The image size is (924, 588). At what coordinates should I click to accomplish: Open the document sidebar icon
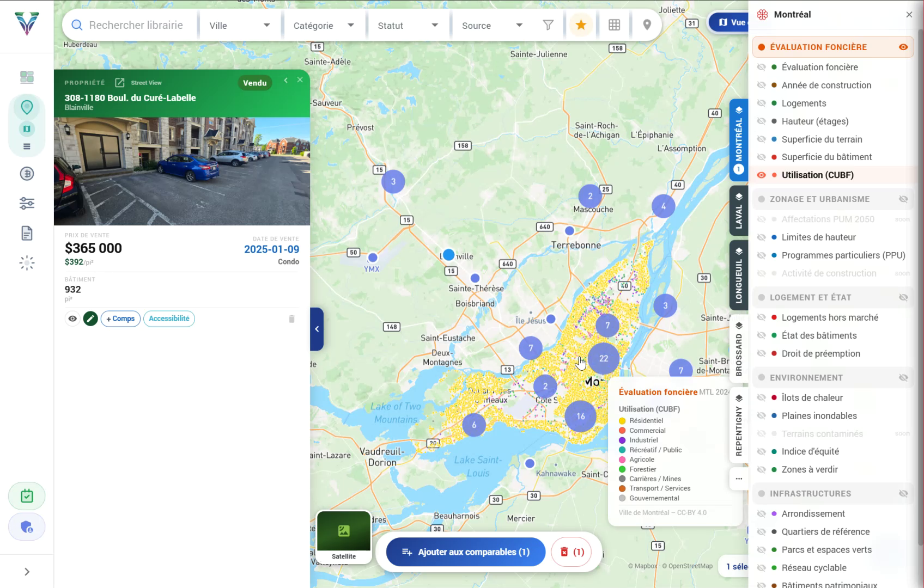tap(27, 234)
